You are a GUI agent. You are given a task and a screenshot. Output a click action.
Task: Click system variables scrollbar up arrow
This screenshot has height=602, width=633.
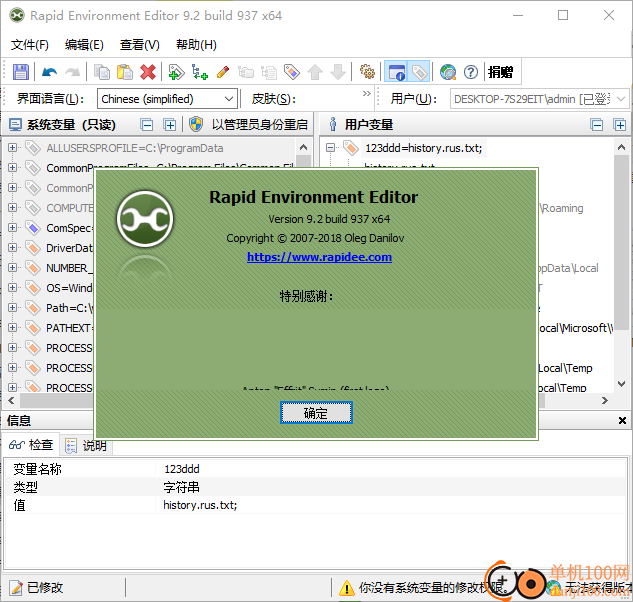click(x=304, y=147)
